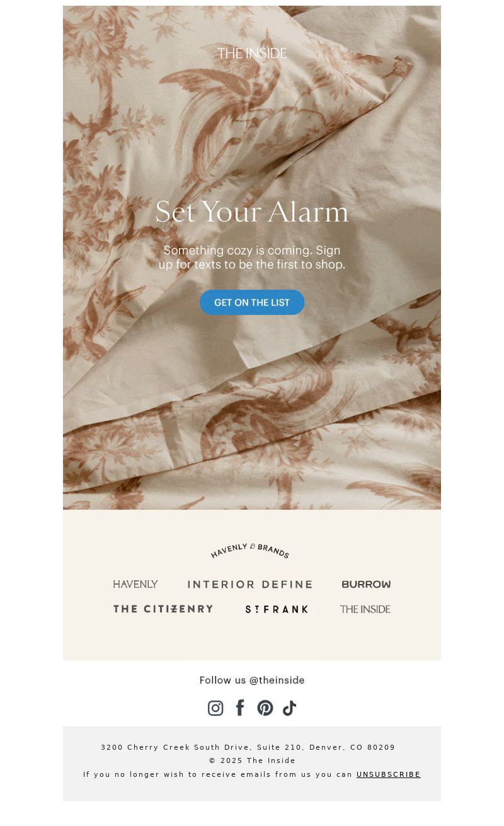The height and width of the screenshot is (826, 504).
Task: Click the Something cozy is coming subtext
Action: point(252,258)
